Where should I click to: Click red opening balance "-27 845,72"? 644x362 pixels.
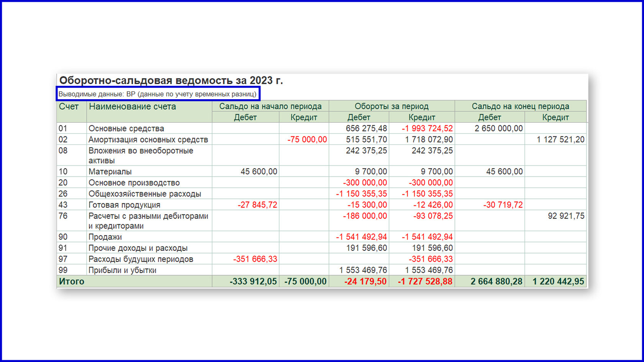(257, 205)
